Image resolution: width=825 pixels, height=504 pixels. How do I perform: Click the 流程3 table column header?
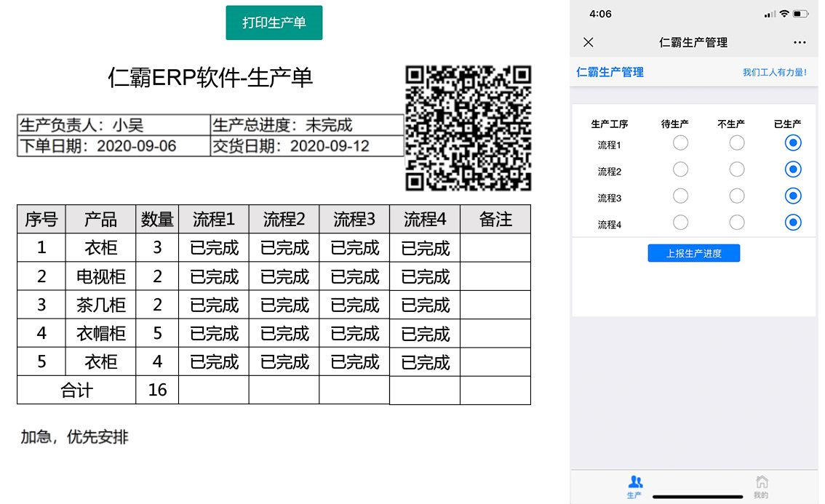[x=354, y=219]
